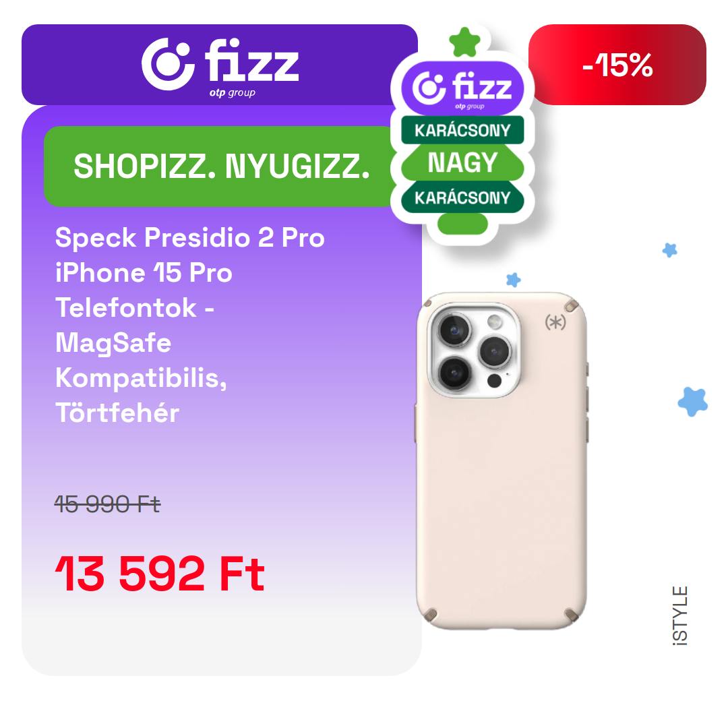Click the camera module on the phone case
This screenshot has width=728, height=728.
(473, 350)
